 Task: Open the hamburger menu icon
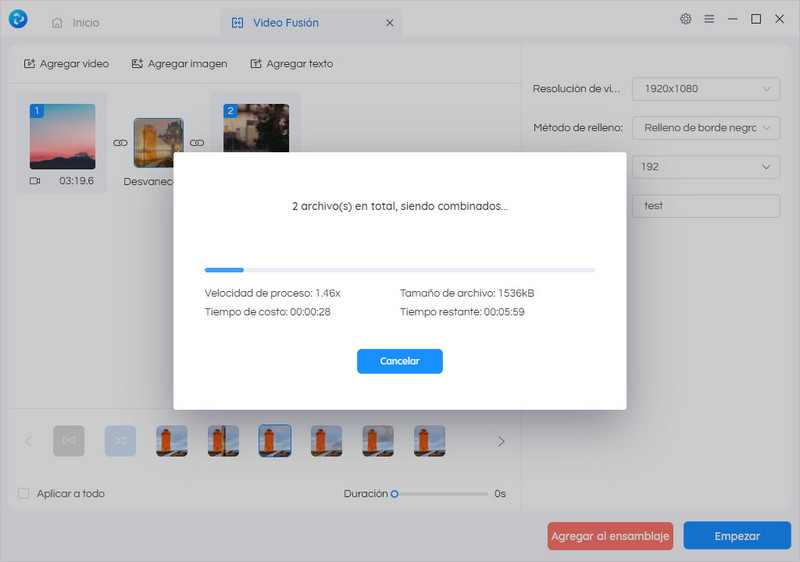coord(709,19)
